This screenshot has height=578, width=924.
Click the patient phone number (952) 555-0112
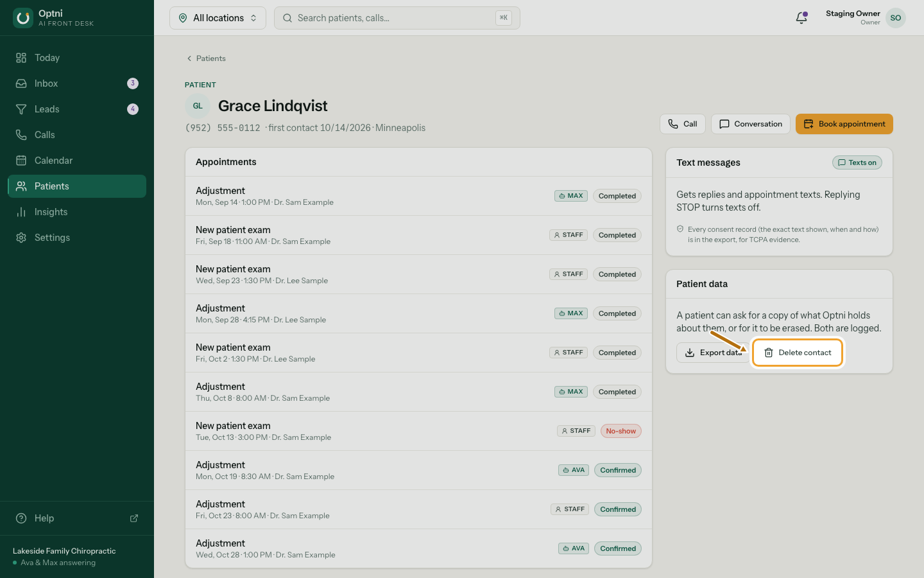coord(223,128)
